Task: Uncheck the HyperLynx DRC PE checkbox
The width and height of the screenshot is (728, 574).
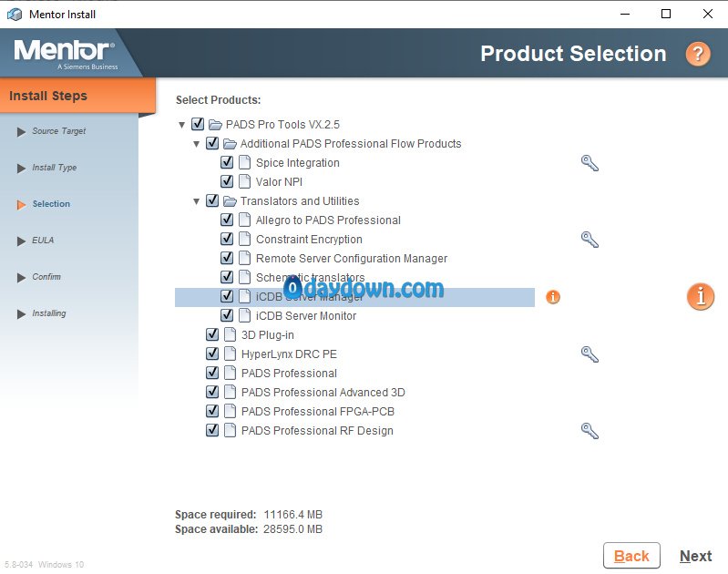Action: point(212,354)
